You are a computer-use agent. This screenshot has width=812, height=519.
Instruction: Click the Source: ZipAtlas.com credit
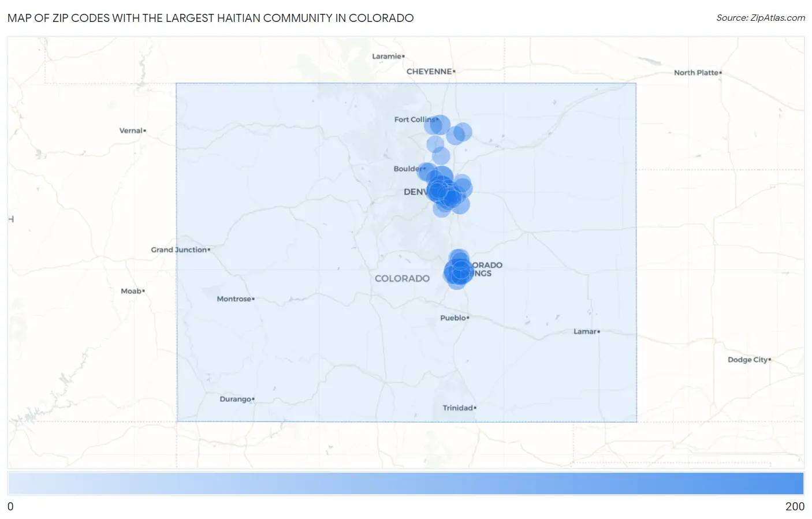[761, 18]
